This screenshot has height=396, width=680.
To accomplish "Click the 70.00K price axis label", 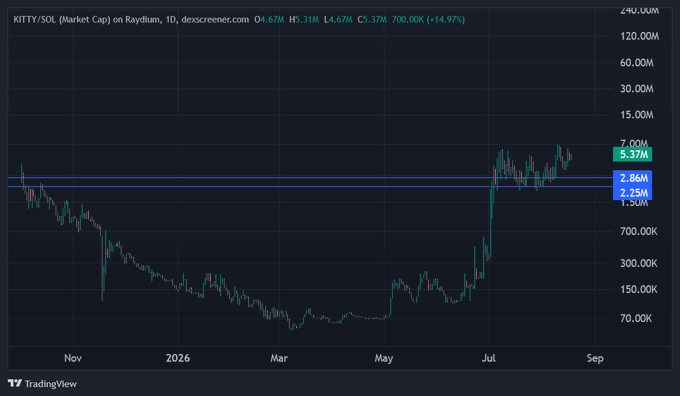I will pos(636,318).
